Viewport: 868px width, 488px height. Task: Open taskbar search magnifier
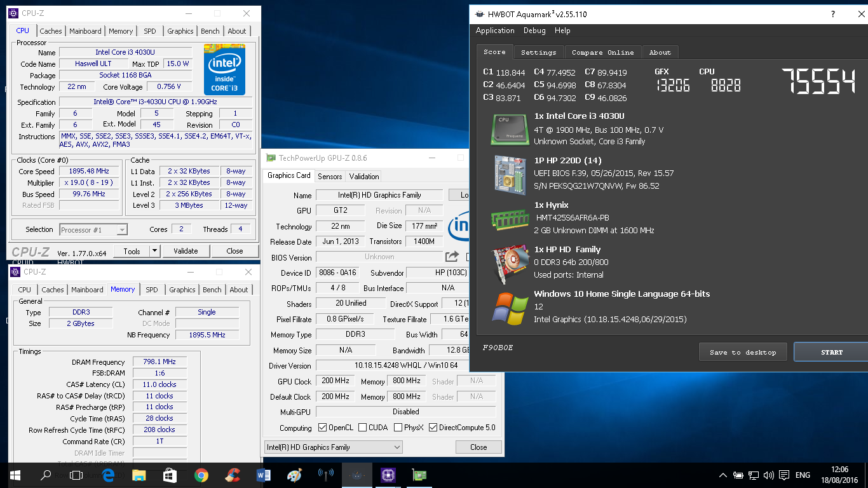46,475
